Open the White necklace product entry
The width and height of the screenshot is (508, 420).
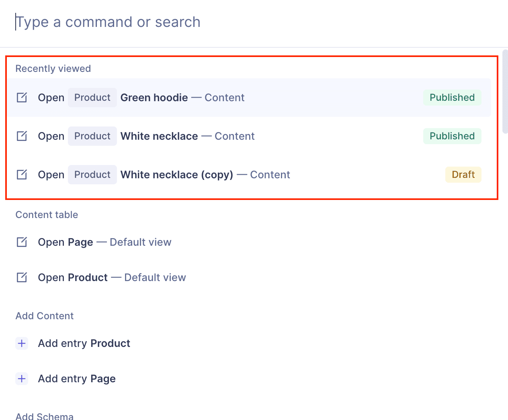160,136
